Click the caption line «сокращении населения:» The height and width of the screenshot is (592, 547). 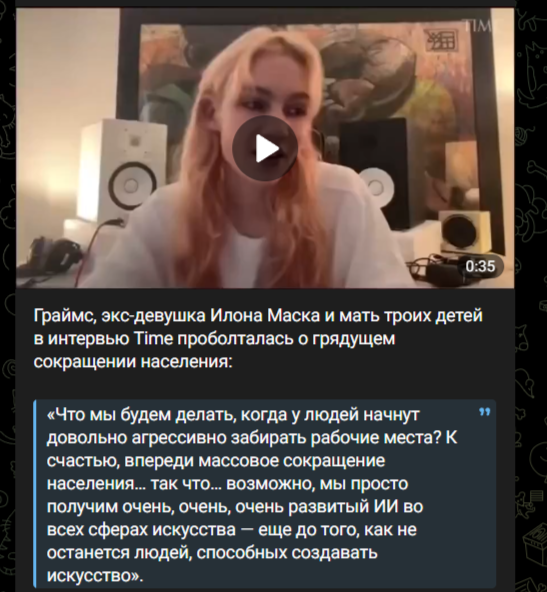[x=133, y=362]
